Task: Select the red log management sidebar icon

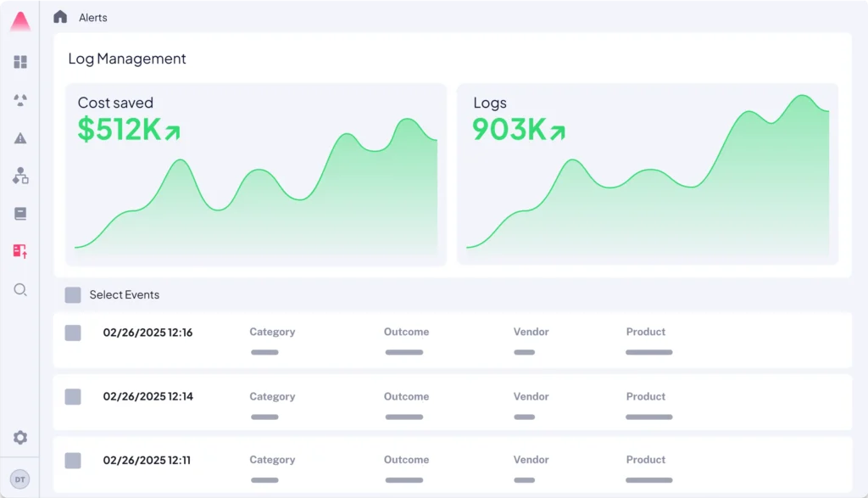Action: tap(20, 251)
